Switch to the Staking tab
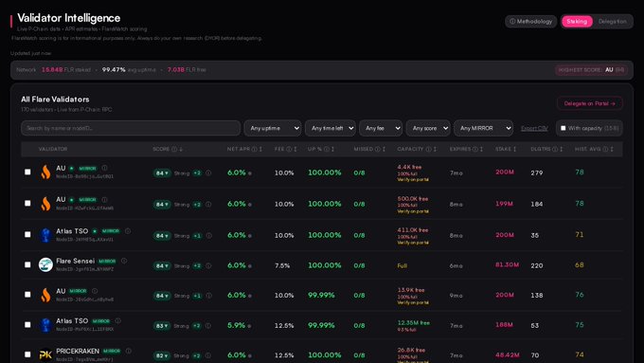The width and height of the screenshot is (644, 363). click(x=577, y=22)
